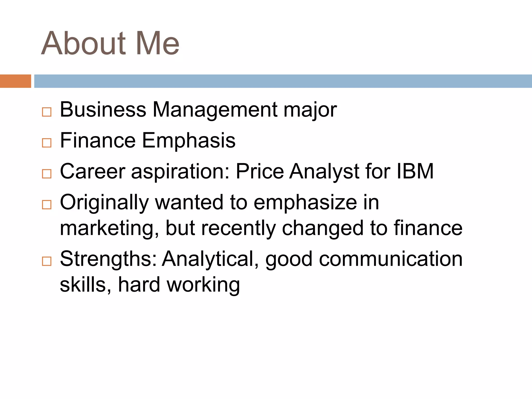Screen dimensions: 532x399
Task: Click the words Price Analyst
Action: coord(299,171)
